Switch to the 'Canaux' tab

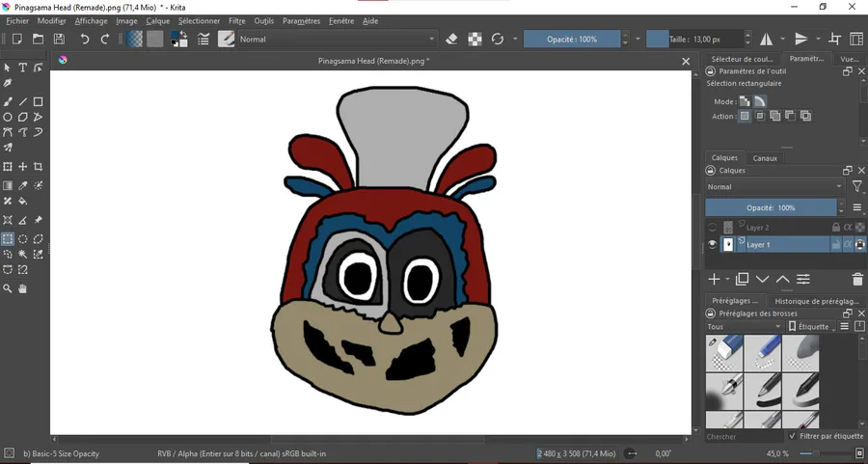pos(765,158)
